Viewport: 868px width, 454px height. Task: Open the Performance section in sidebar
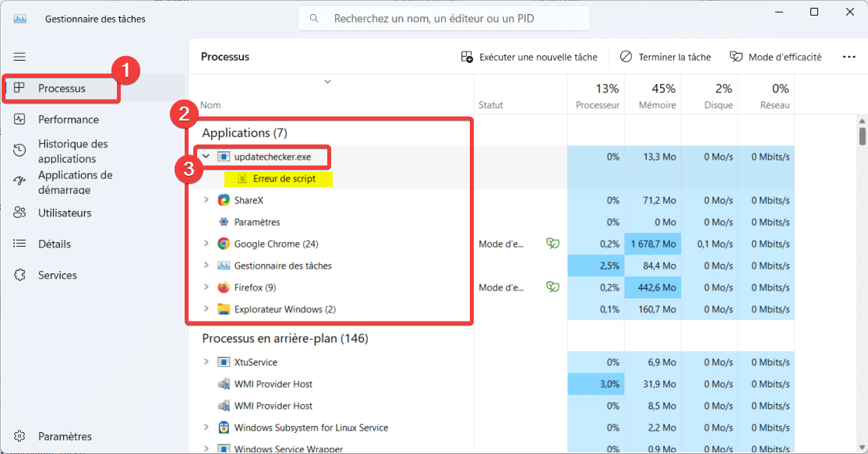pyautogui.click(x=68, y=119)
